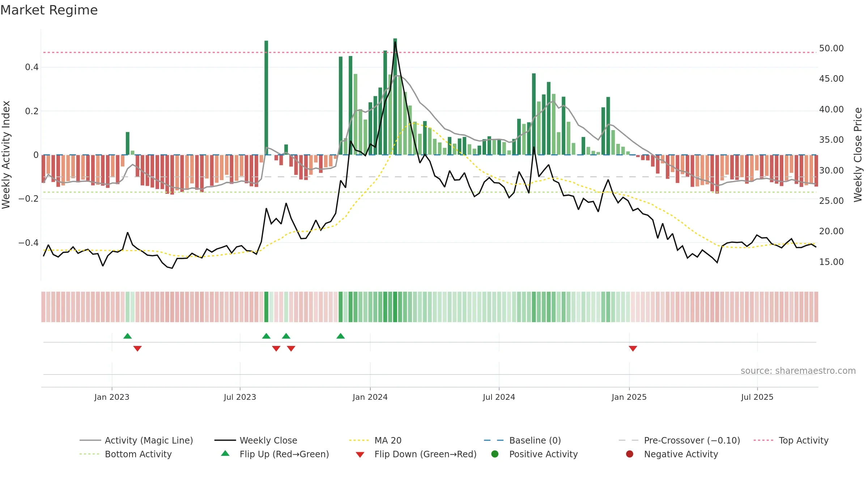Click the Flip Up green triangle legend icon

point(225,453)
